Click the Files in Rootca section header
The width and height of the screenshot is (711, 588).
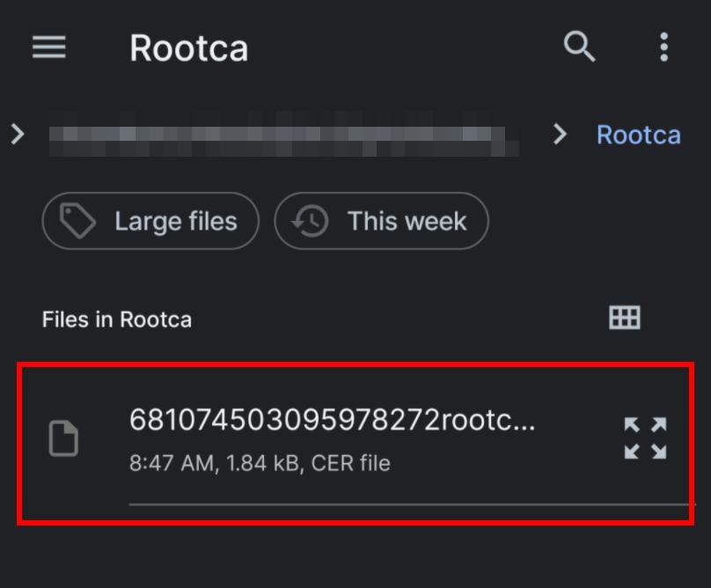point(117,320)
